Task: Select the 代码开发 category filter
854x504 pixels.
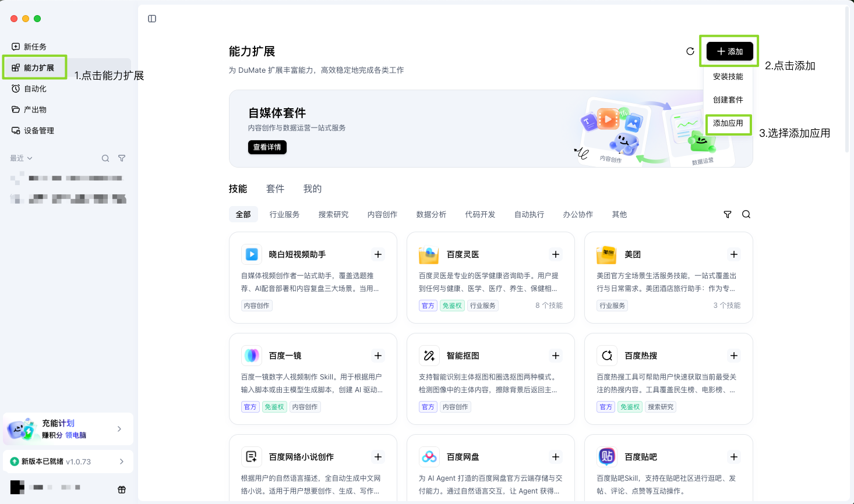Action: coord(481,215)
